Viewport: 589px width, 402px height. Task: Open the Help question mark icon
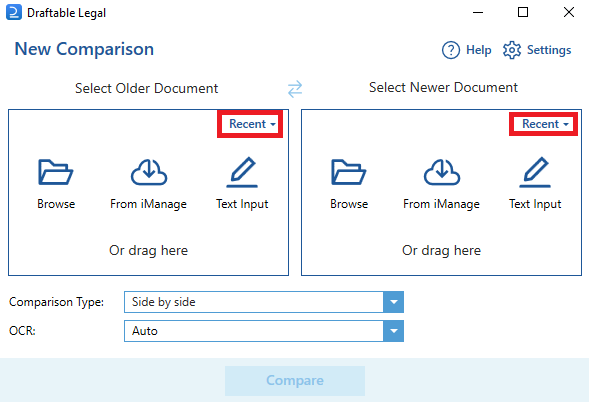point(451,50)
